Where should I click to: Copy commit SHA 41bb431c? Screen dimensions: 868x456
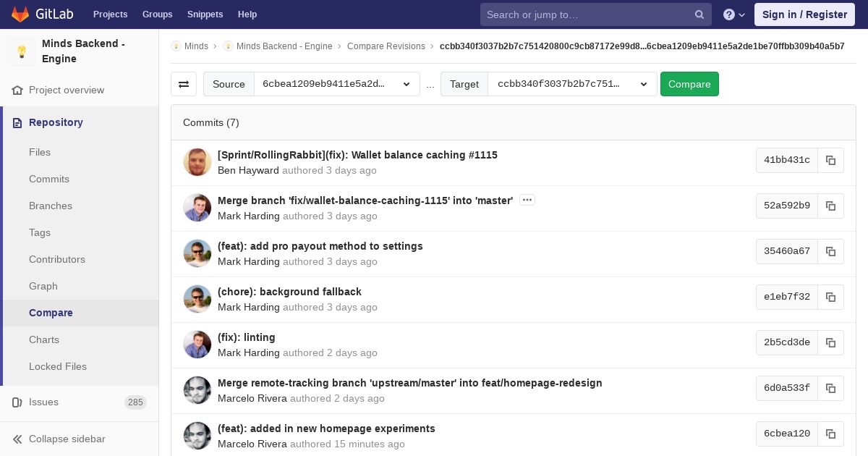click(x=830, y=160)
